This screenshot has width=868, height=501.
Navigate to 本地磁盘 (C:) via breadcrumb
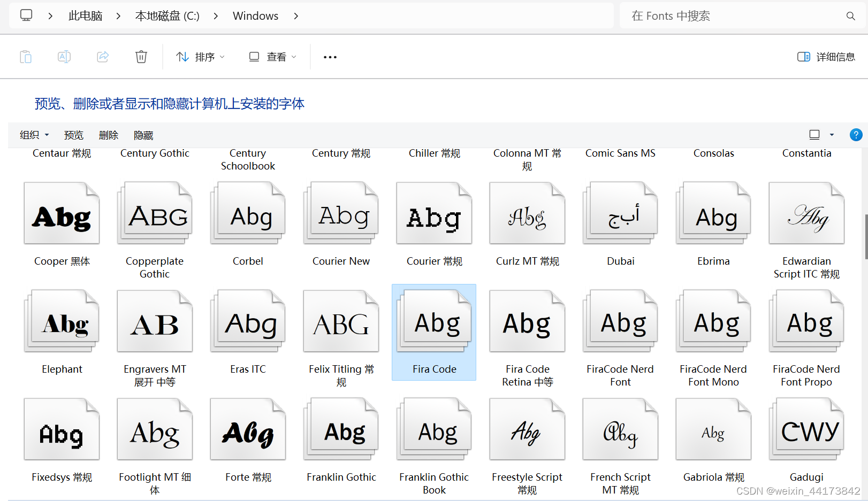tap(167, 16)
